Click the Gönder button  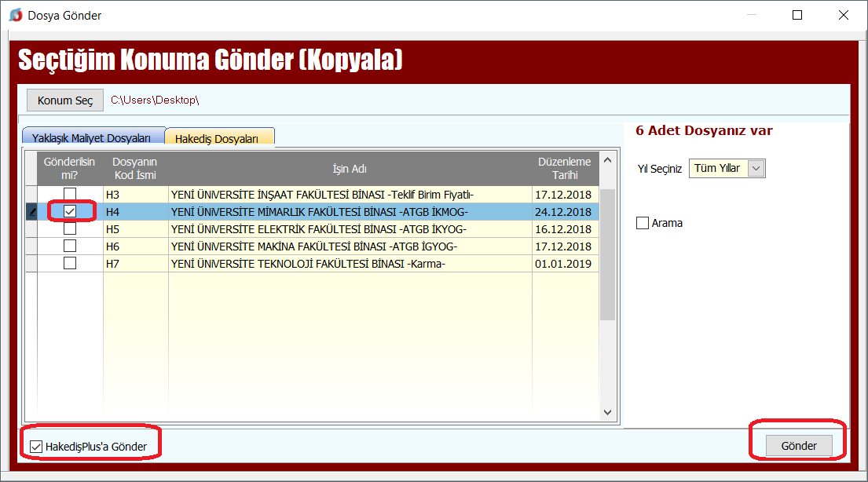tap(798, 446)
